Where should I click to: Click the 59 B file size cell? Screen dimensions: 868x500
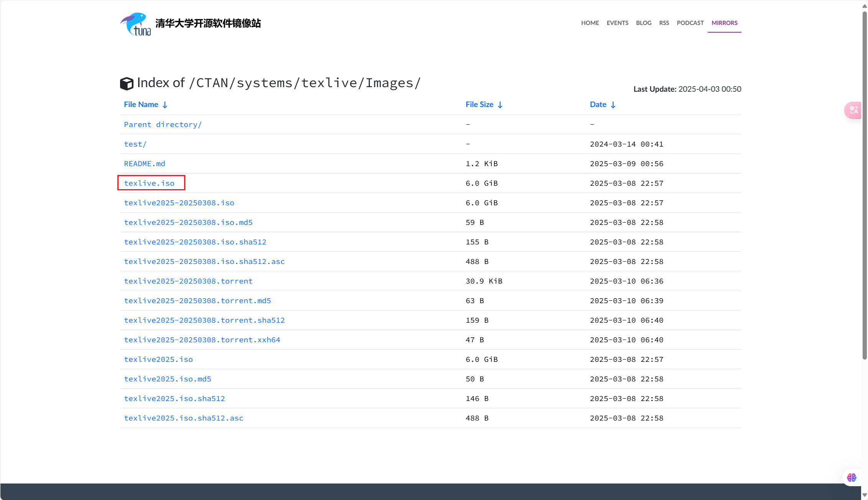[x=474, y=222]
